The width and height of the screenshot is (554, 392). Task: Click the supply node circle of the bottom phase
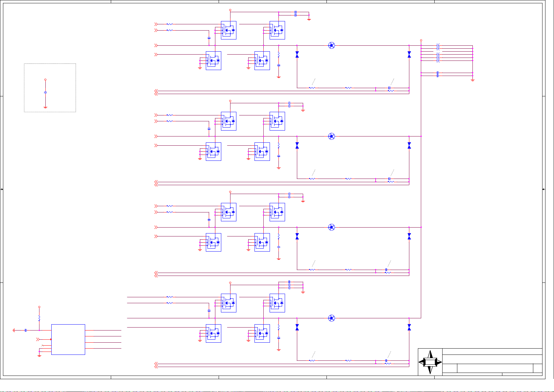[230, 283]
